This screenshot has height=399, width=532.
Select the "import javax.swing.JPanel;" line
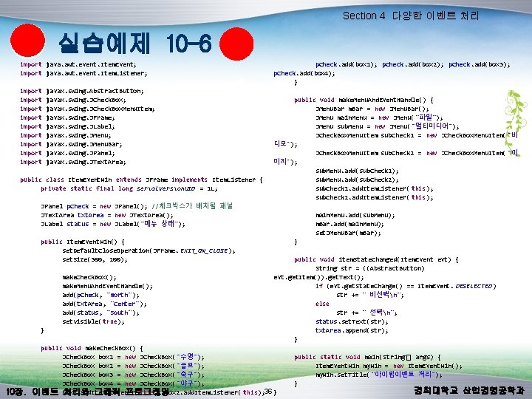(67, 153)
